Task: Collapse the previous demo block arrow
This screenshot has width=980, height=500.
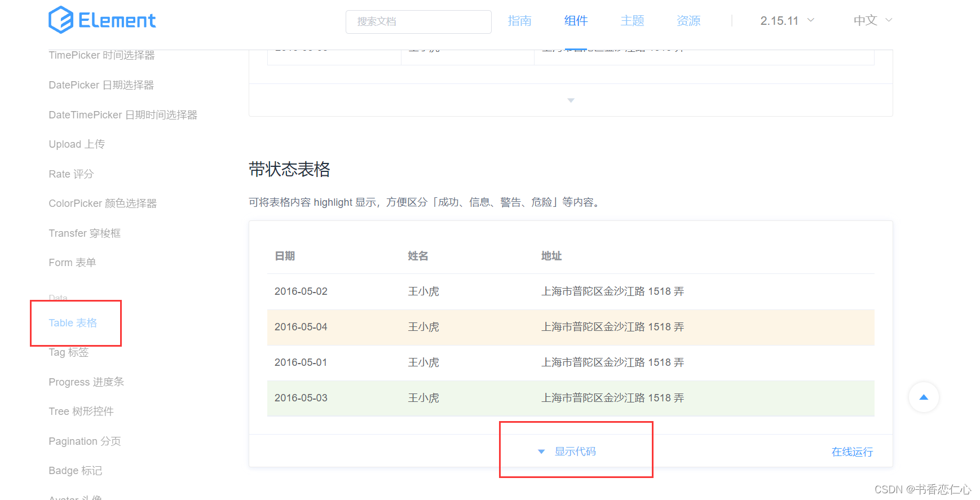Action: [571, 100]
